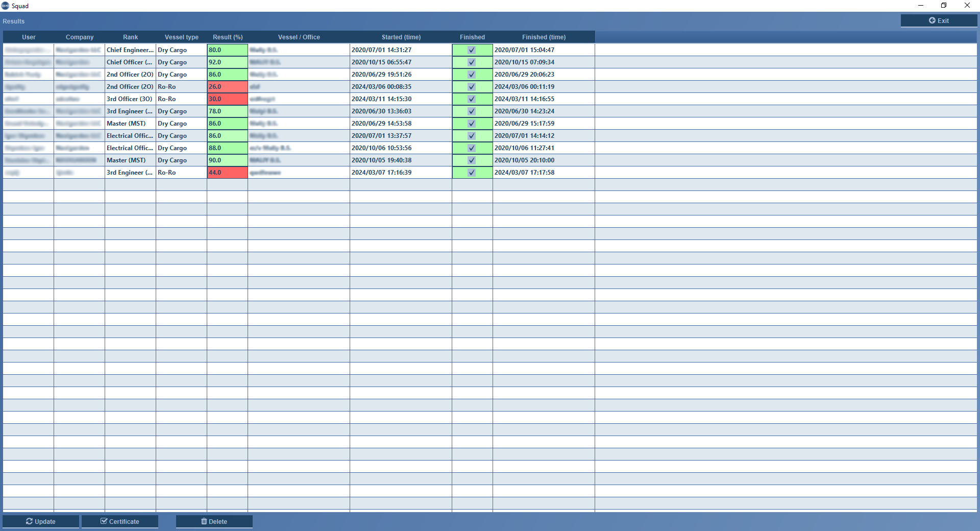Click the Vessel type column header
This screenshot has width=980, height=531.
[x=182, y=37]
